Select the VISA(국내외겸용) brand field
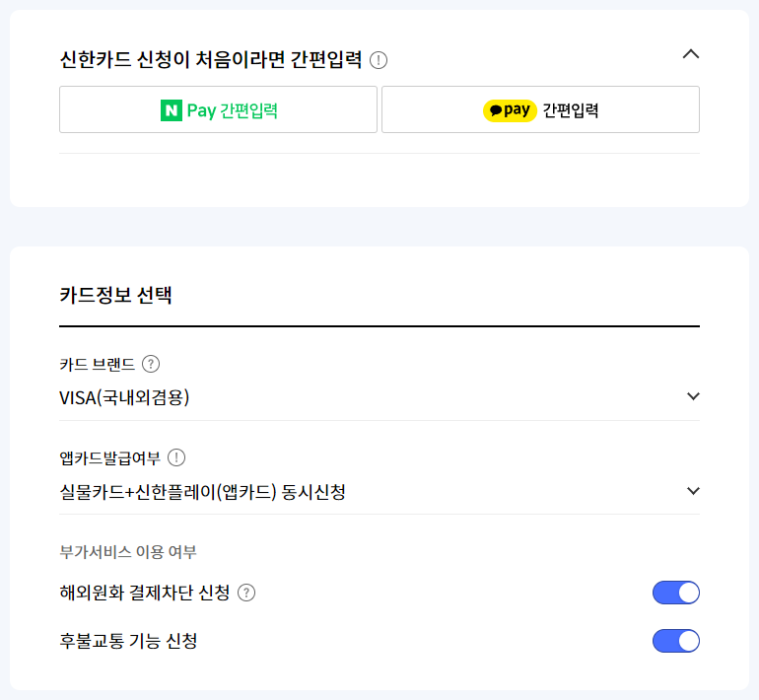759x700 pixels. pos(379,398)
